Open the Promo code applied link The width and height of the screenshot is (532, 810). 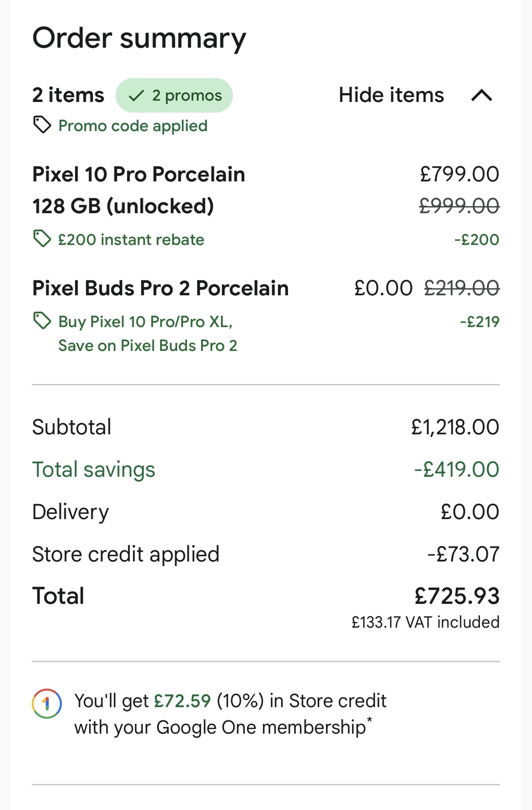133,126
